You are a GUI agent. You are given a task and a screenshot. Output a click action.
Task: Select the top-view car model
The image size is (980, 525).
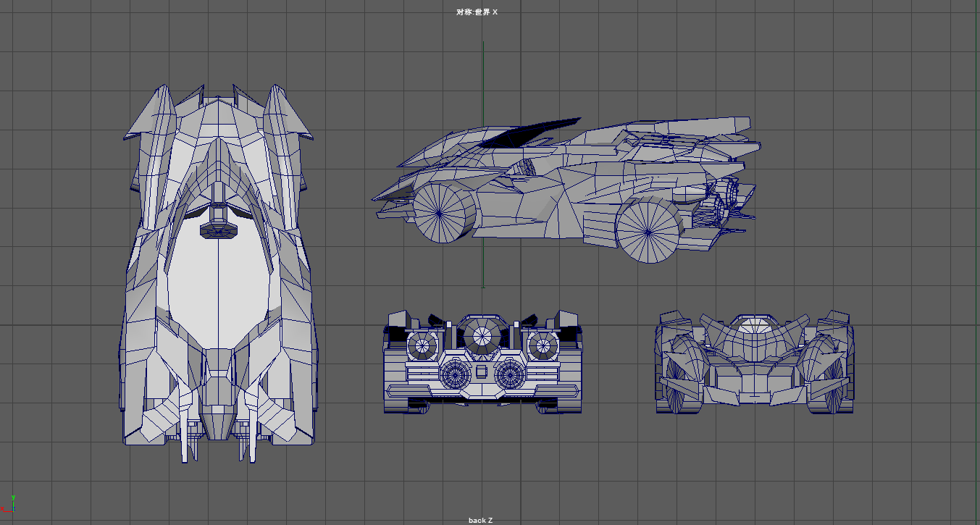tap(219, 272)
